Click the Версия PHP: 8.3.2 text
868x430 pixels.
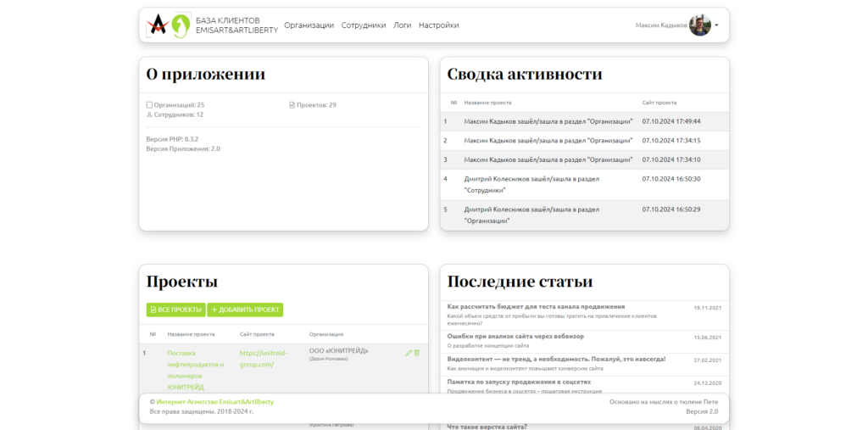[x=172, y=139]
